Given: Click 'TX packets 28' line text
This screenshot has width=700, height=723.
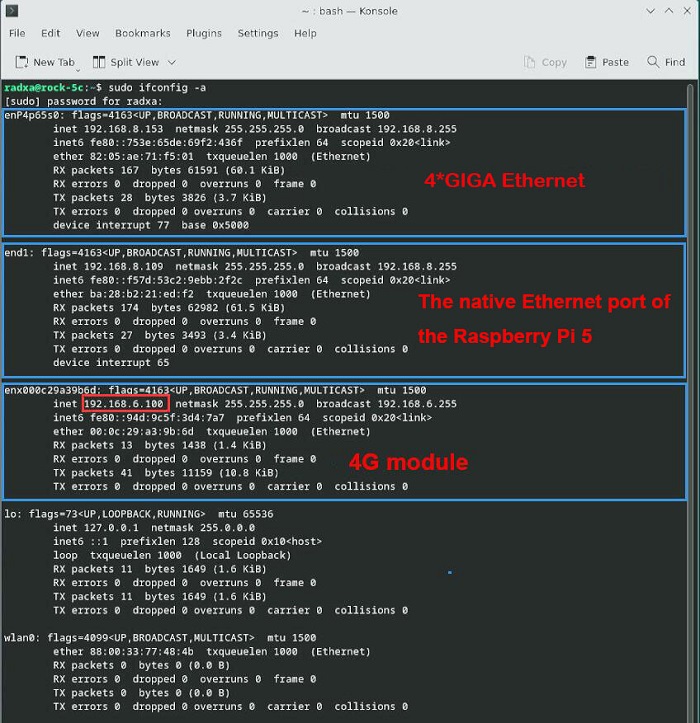Looking at the screenshot, I should coord(93,198).
